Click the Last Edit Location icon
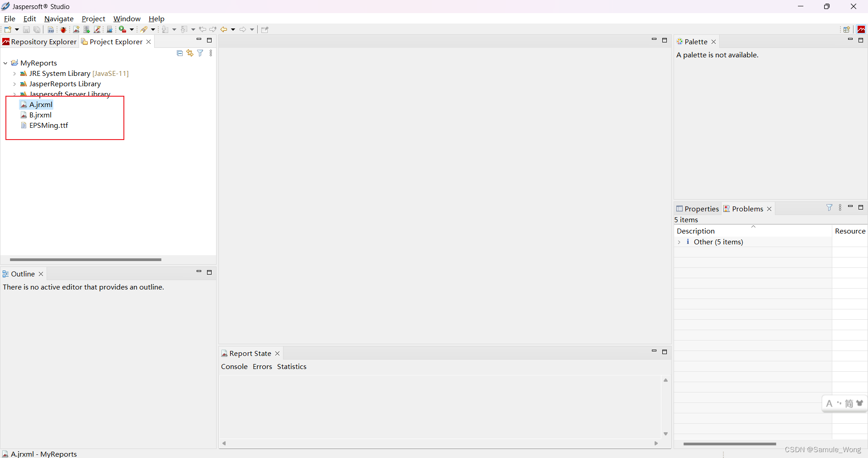The height and width of the screenshot is (458, 868). 203,30
